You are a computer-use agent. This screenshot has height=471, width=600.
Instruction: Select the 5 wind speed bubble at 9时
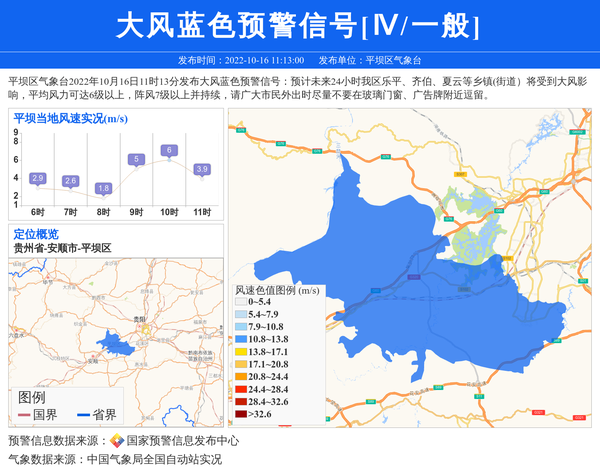tap(136, 159)
